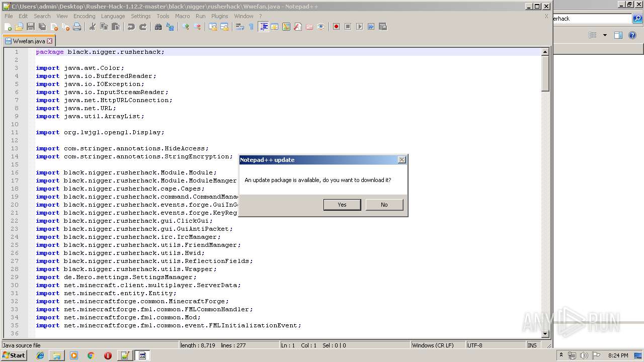Click the editor scrollbar down arrow

click(545, 334)
